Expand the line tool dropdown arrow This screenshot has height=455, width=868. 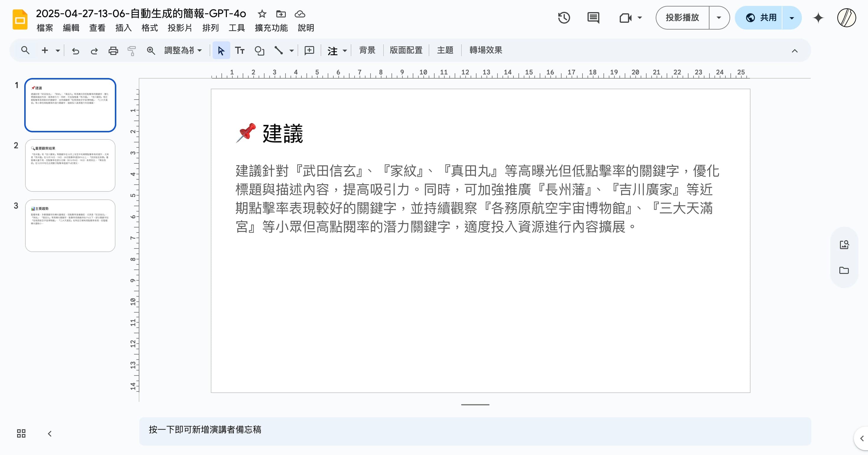[291, 50]
